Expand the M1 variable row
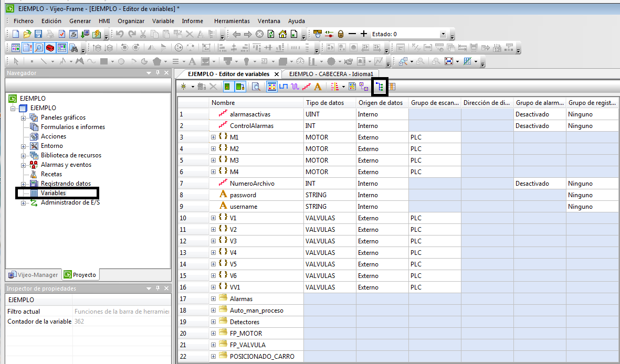Viewport: 620px width, 364px height. [x=213, y=137]
